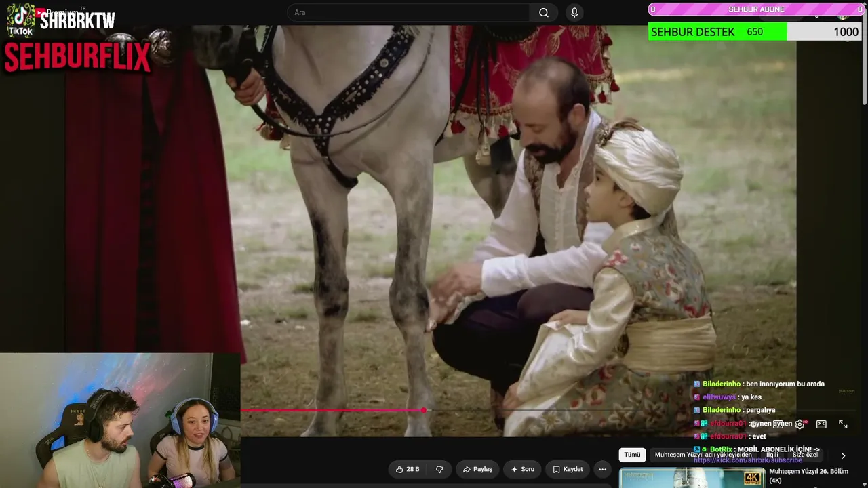The height and width of the screenshot is (488, 868).
Task: Focus the Ara search field
Action: [409, 12]
